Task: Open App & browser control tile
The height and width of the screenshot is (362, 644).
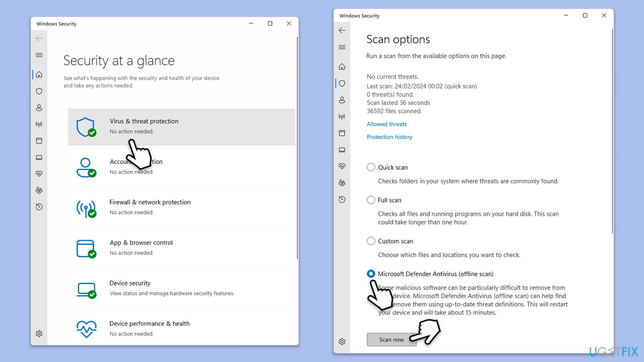Action: coord(182,248)
